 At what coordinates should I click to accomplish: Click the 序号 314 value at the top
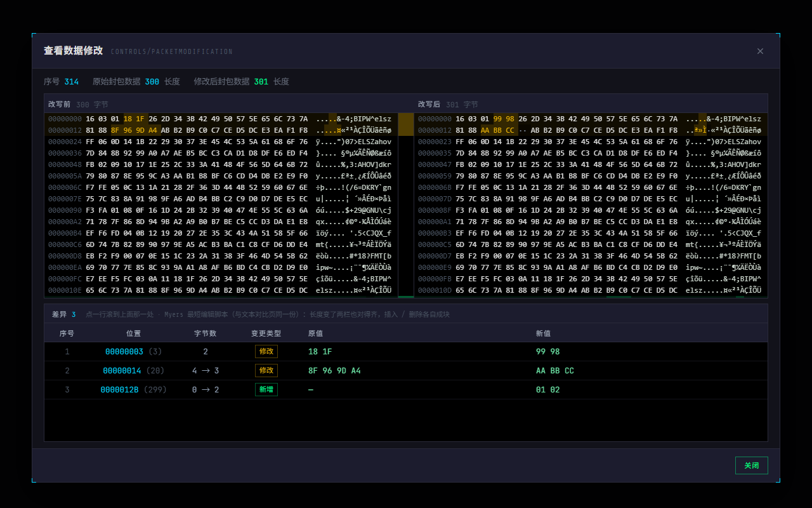[x=72, y=81]
